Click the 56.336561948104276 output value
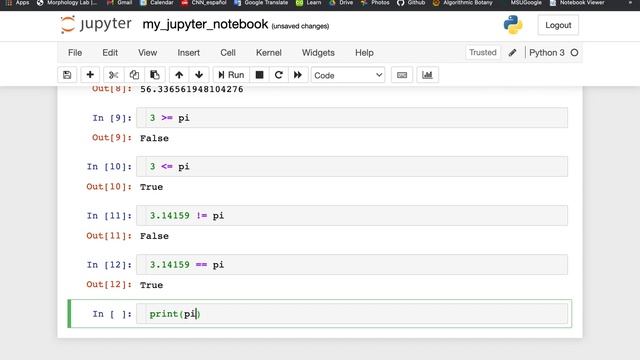The width and height of the screenshot is (640, 360). pos(191,89)
